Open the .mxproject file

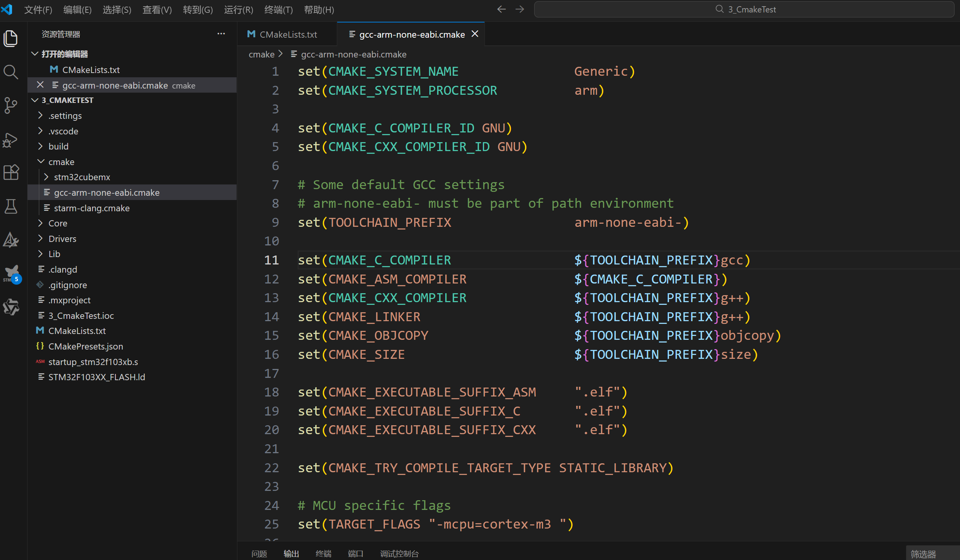(132, 300)
